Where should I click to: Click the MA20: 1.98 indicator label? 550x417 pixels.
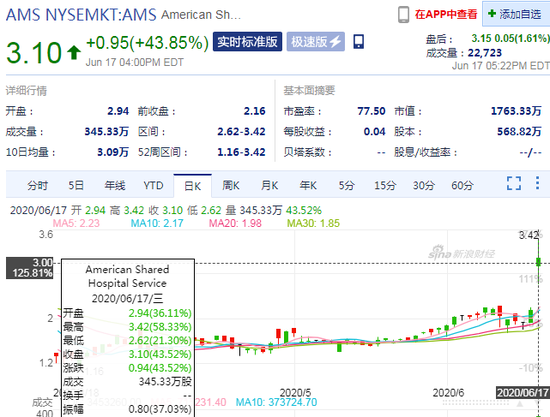(235, 223)
